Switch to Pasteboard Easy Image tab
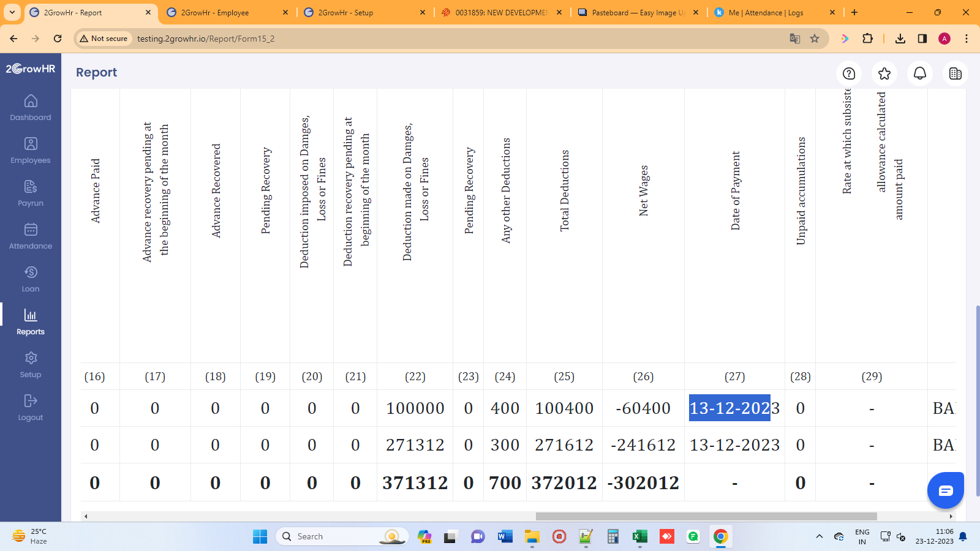 click(638, 12)
